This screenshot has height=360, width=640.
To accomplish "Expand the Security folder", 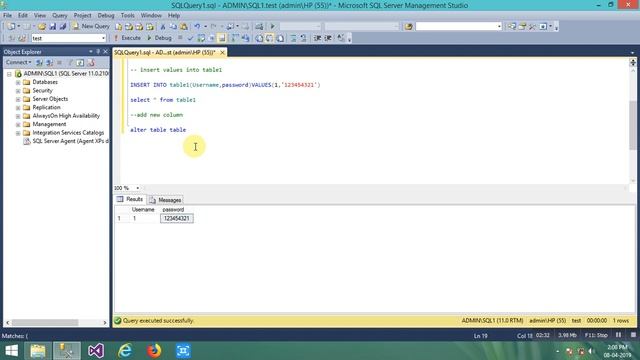I will [18, 91].
